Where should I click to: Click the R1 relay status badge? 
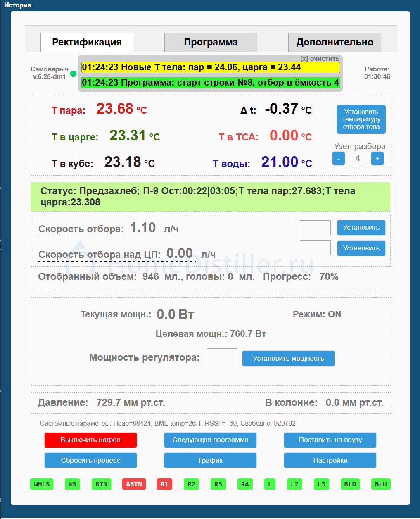(x=164, y=484)
